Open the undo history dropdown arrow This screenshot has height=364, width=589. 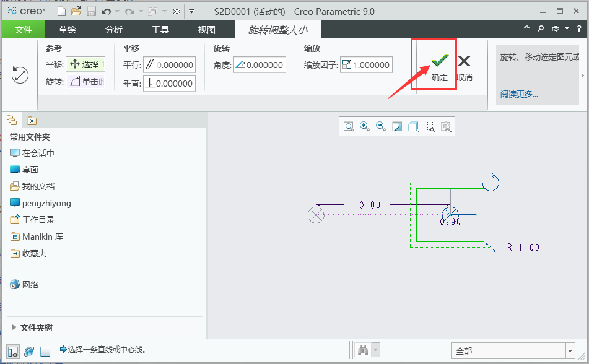[x=117, y=12]
